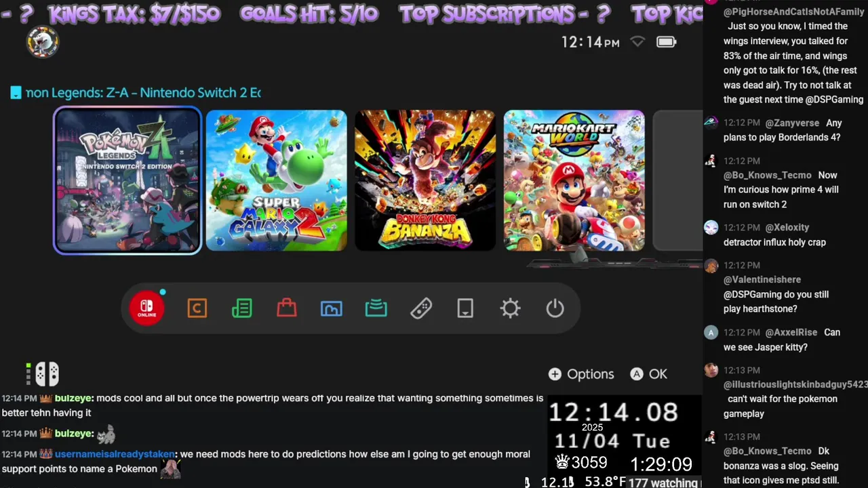The height and width of the screenshot is (488, 868).
Task: Launch Super Mario Galaxy 2 tile
Action: [276, 180]
